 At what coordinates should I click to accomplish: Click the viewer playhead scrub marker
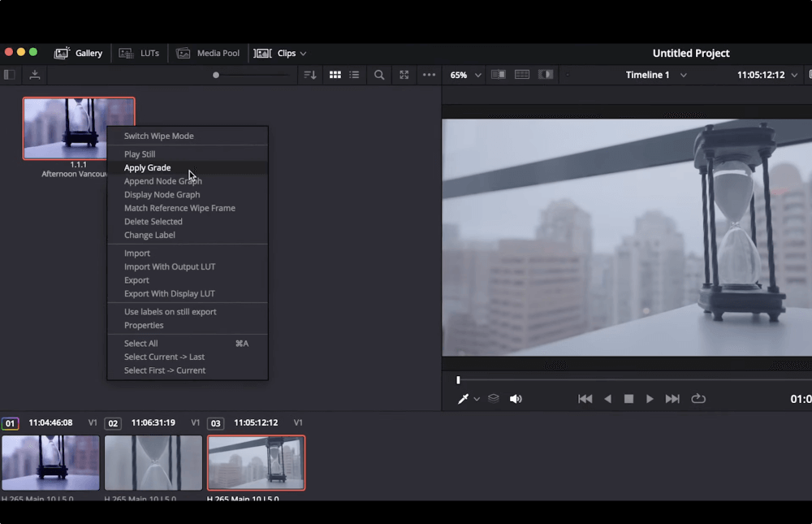pos(458,380)
